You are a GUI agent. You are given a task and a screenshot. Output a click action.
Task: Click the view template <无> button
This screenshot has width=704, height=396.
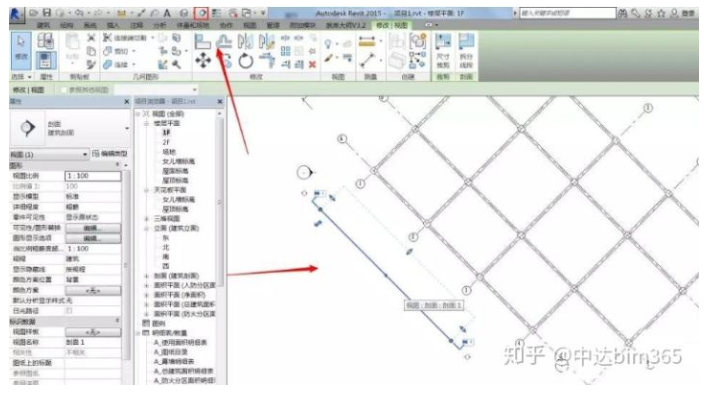click(x=93, y=332)
